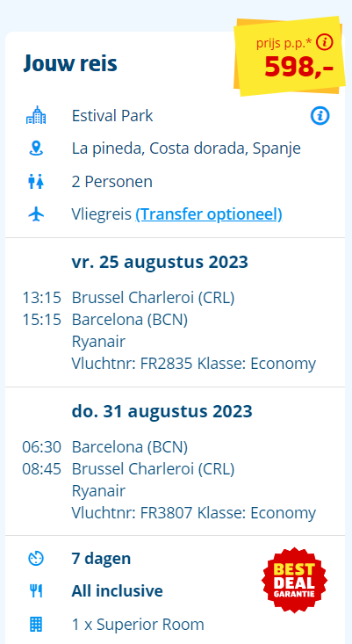This screenshot has height=644, width=352.
Task: Click outbound flight number FR2835 line
Action: 194,364
